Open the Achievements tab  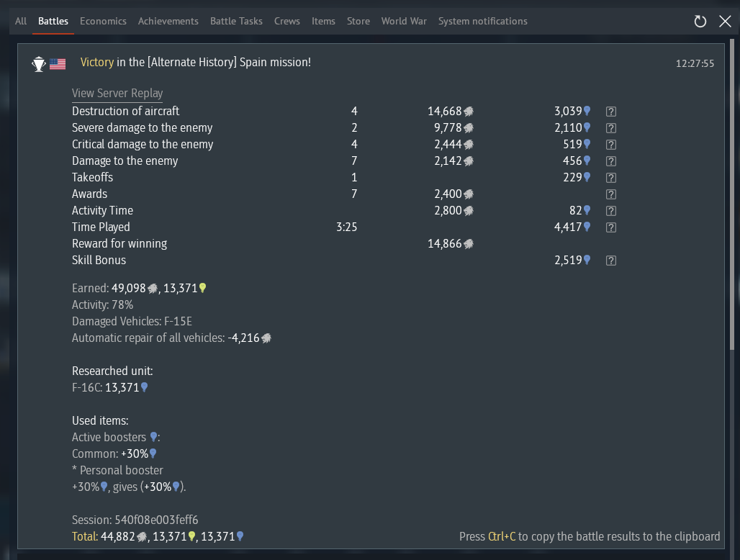tap(168, 21)
